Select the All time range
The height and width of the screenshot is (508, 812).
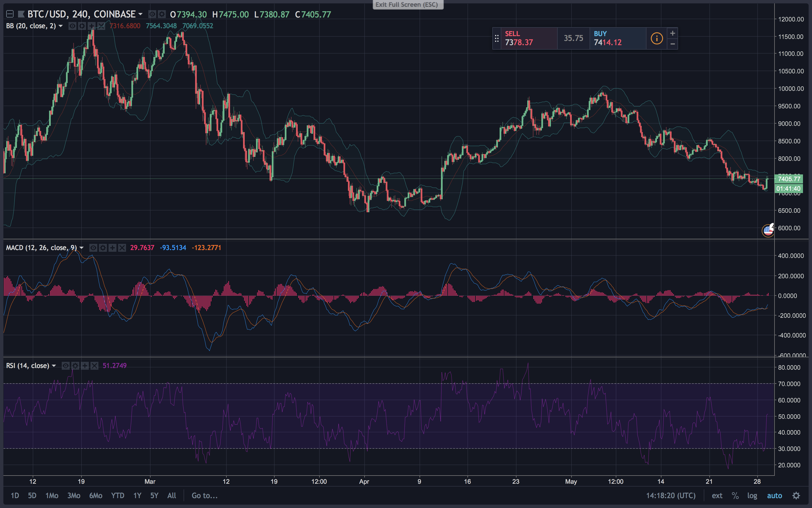pos(171,496)
